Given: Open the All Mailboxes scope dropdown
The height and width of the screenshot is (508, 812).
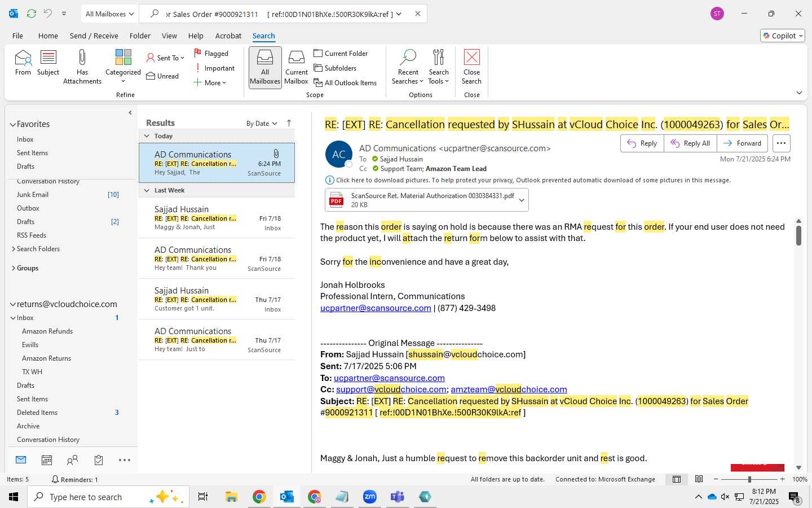Looking at the screenshot, I should coord(109,14).
